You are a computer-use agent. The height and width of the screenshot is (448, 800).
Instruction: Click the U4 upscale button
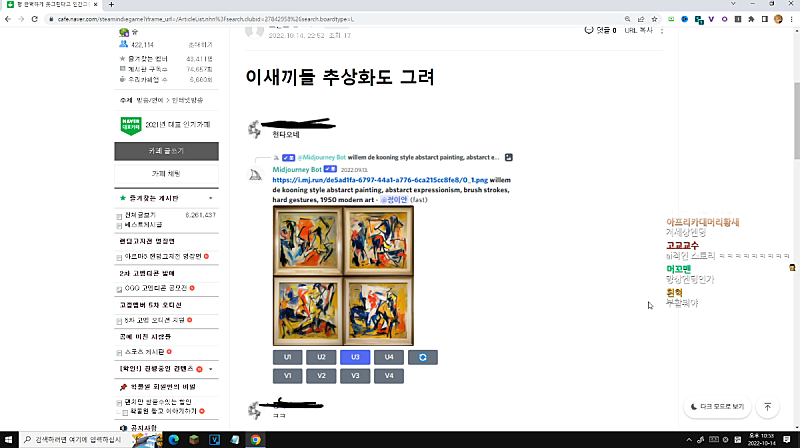[389, 357]
